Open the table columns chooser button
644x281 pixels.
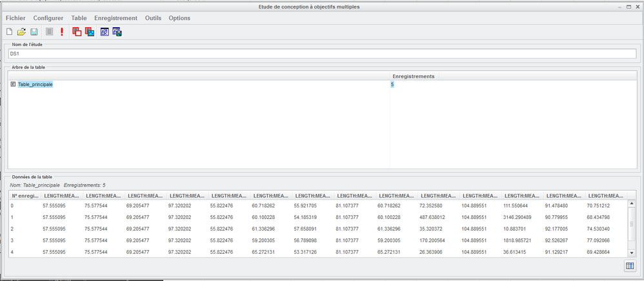pos(629,266)
